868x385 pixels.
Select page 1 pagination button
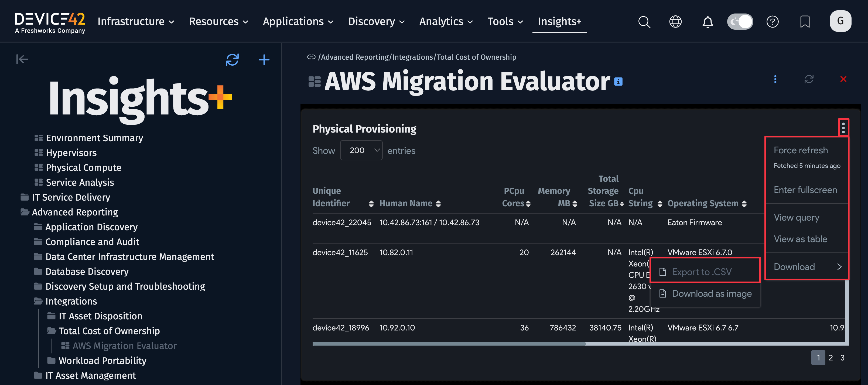[818, 358]
